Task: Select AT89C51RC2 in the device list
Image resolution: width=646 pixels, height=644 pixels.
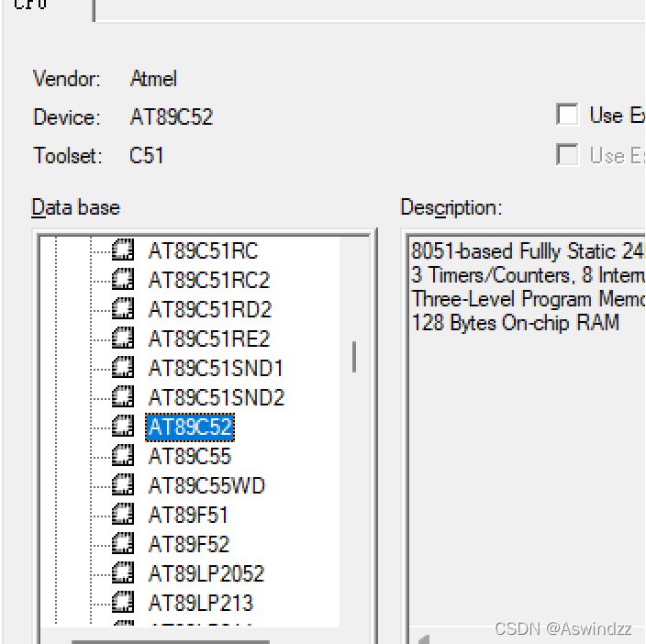Action: [x=209, y=280]
